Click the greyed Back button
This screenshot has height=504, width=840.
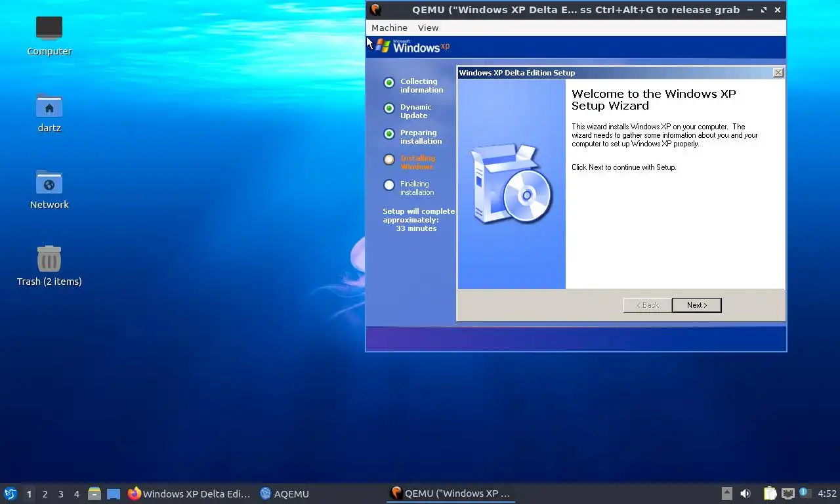click(647, 305)
